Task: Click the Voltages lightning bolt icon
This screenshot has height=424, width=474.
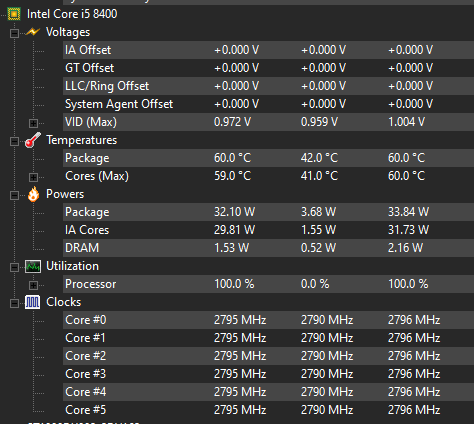Action: [x=33, y=32]
